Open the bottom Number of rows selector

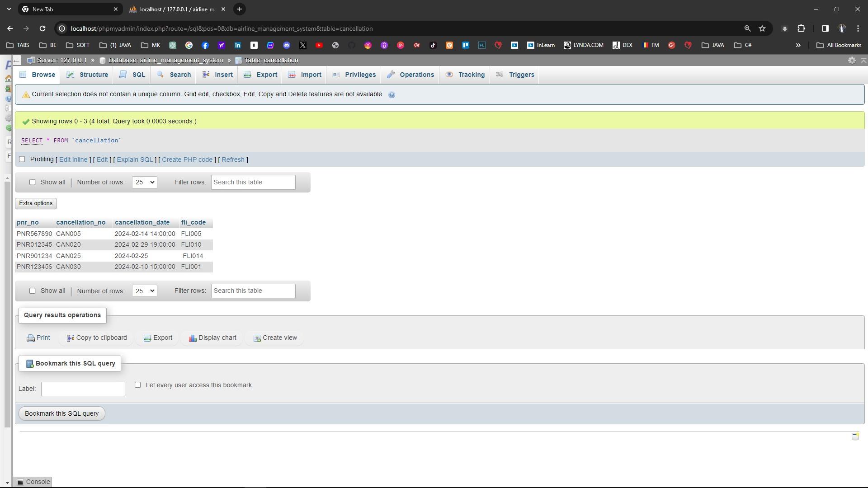click(144, 291)
